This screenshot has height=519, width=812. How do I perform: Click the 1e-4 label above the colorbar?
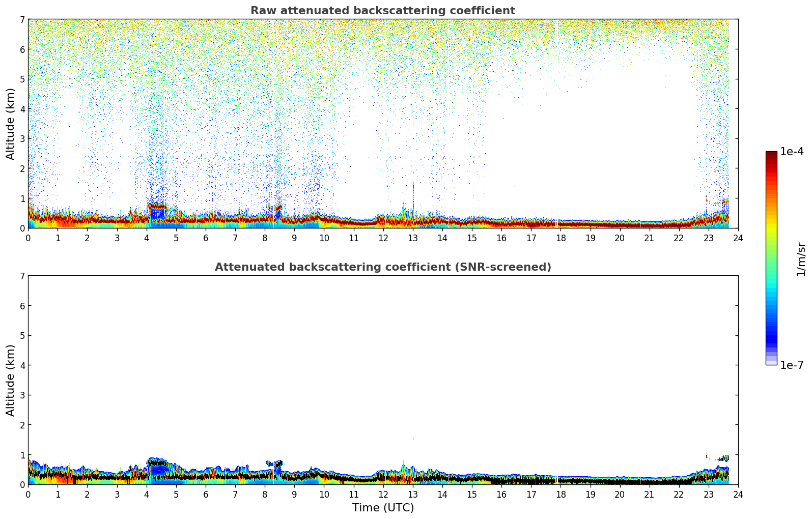[x=792, y=152]
